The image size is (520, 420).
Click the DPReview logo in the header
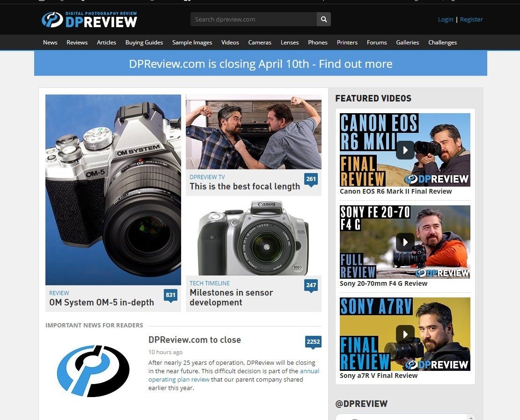point(89,20)
